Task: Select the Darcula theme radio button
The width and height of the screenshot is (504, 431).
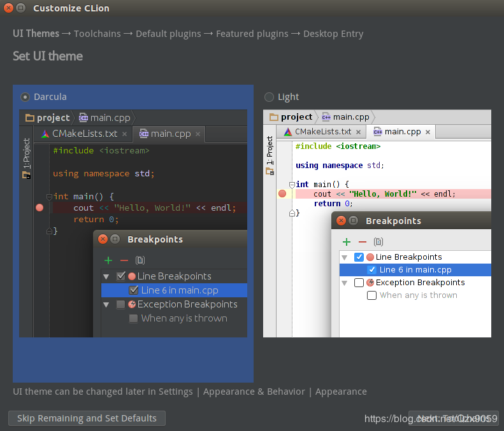Action: coord(25,97)
